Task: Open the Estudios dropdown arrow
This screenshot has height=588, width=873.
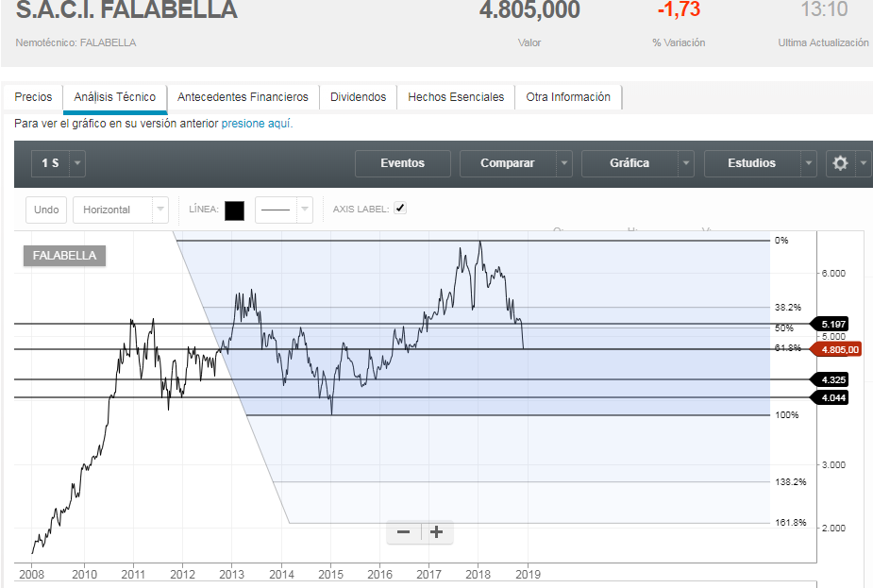Action: [809, 163]
